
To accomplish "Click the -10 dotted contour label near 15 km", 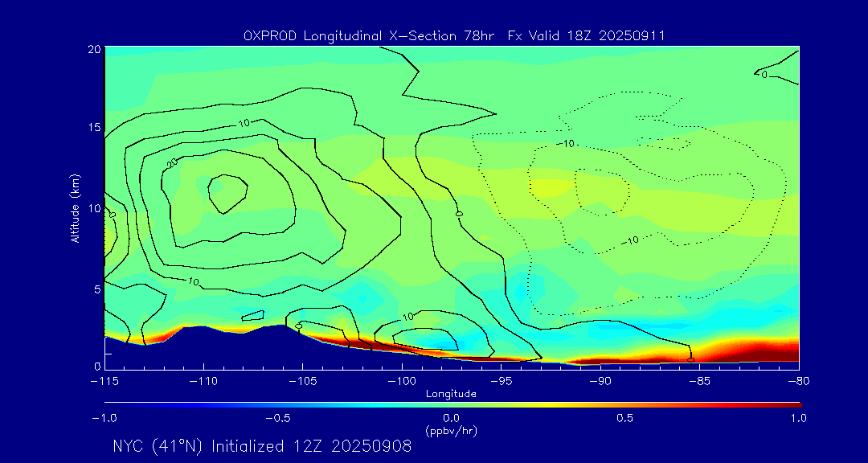I will (x=567, y=143).
